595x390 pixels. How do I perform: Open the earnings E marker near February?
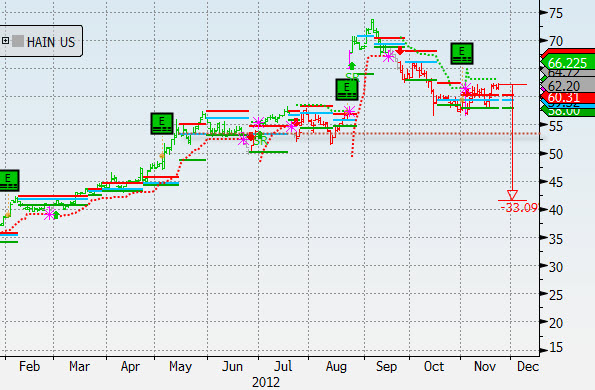(x=8, y=180)
